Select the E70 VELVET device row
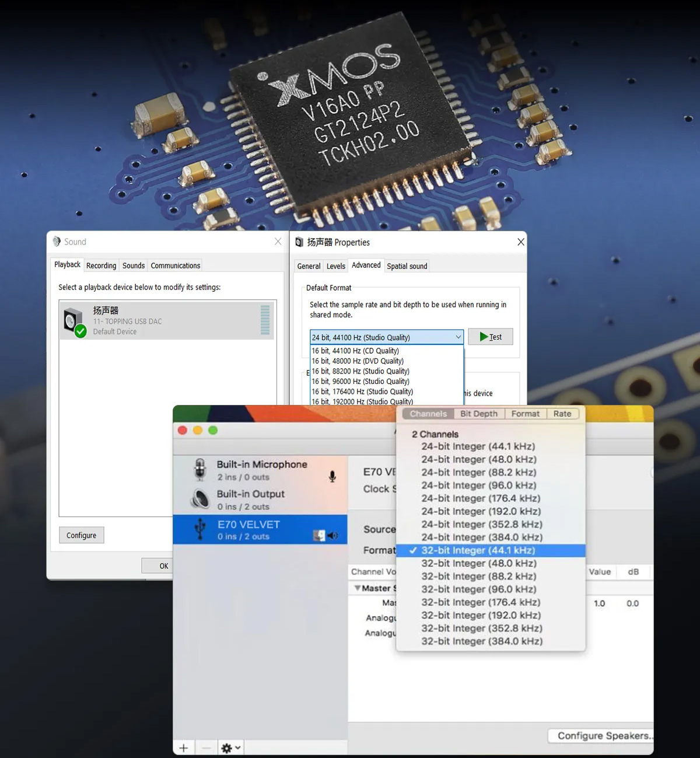700x758 pixels. (260, 529)
